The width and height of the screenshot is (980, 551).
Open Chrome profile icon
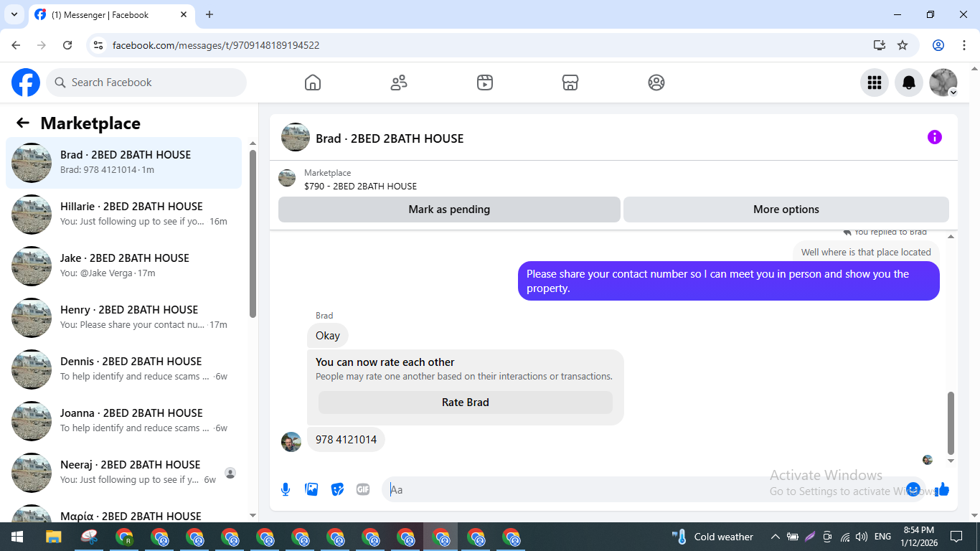coord(938,45)
